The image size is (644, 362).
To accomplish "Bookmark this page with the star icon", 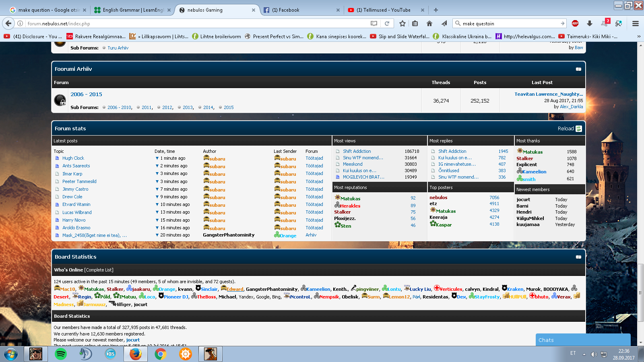I will 402,23.
